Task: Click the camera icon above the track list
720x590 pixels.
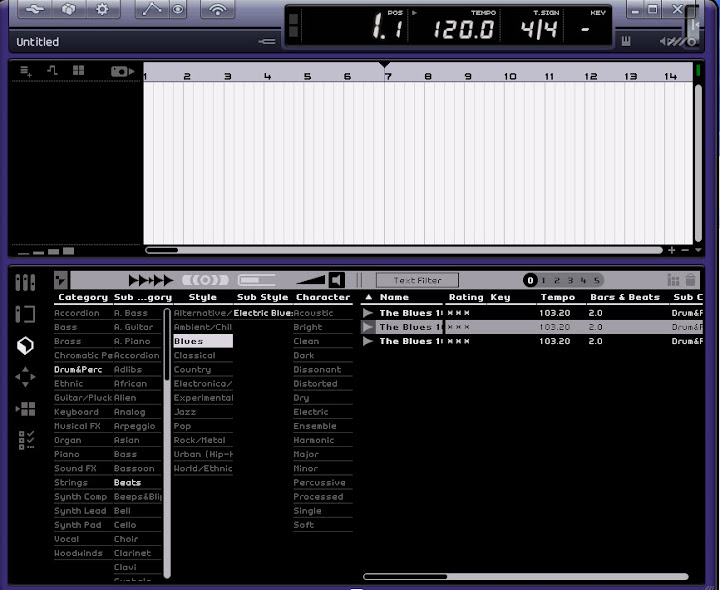Action: pyautogui.click(x=122, y=71)
